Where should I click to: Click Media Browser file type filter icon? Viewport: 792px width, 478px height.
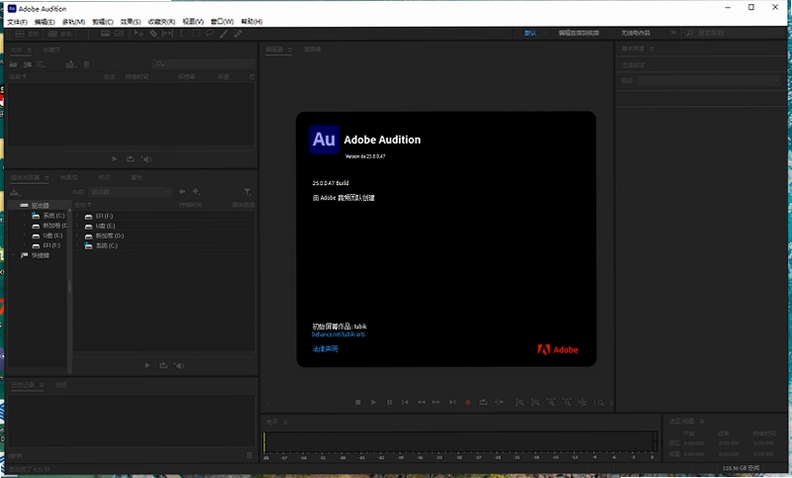pyautogui.click(x=247, y=192)
